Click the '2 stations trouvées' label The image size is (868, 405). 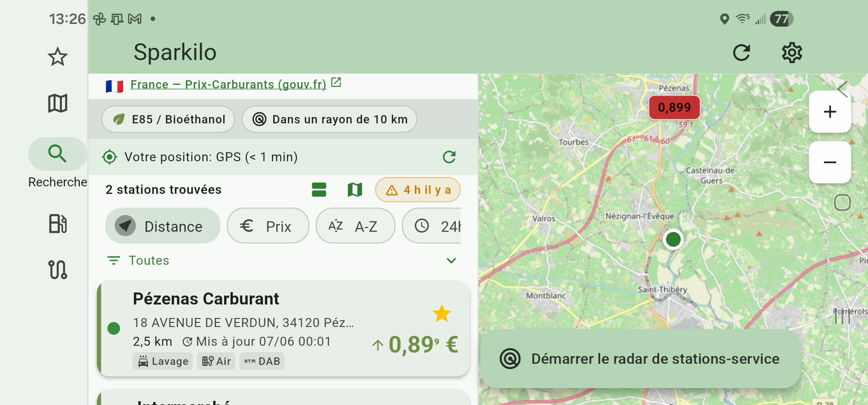pyautogui.click(x=163, y=190)
